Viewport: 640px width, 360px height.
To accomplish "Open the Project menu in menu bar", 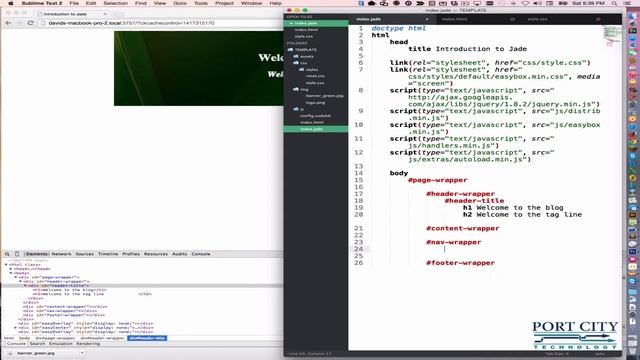I will [224, 3].
